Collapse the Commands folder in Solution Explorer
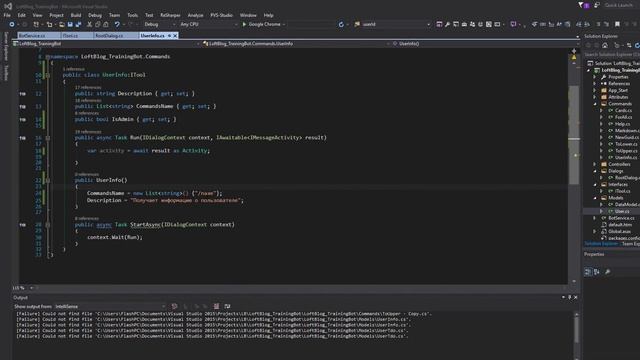Viewport: 640px width, 360px height. pos(595,104)
